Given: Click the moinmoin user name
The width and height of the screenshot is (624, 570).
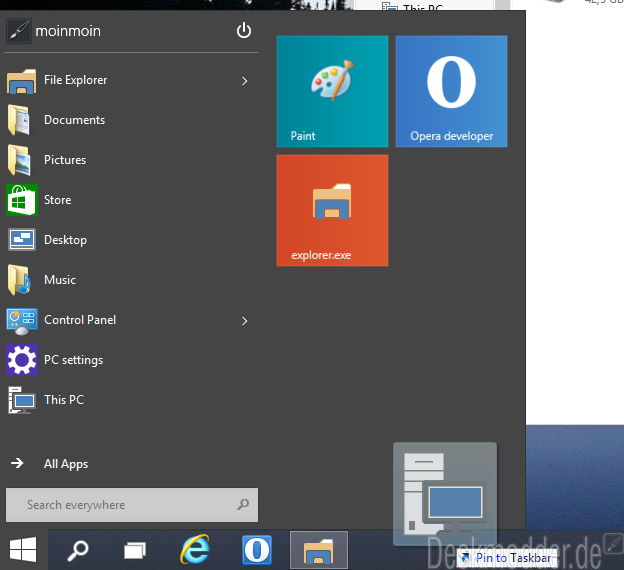Looking at the screenshot, I should (x=68, y=31).
